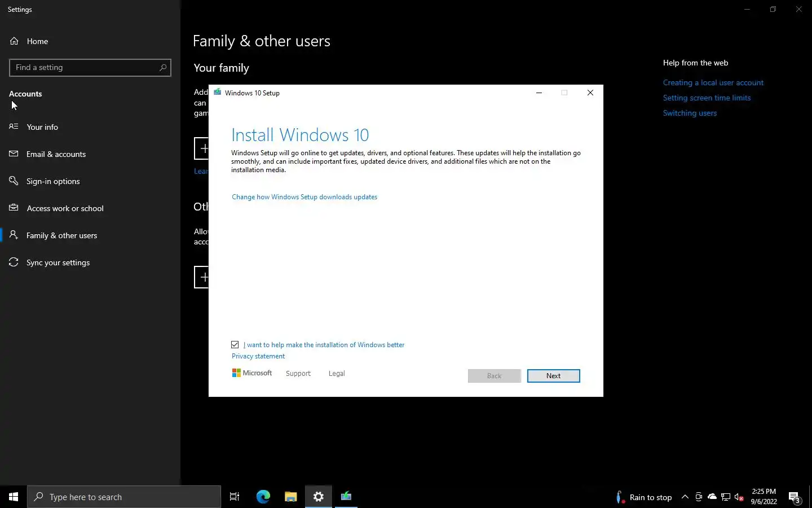Open the Rain to stop weather widget

643,497
